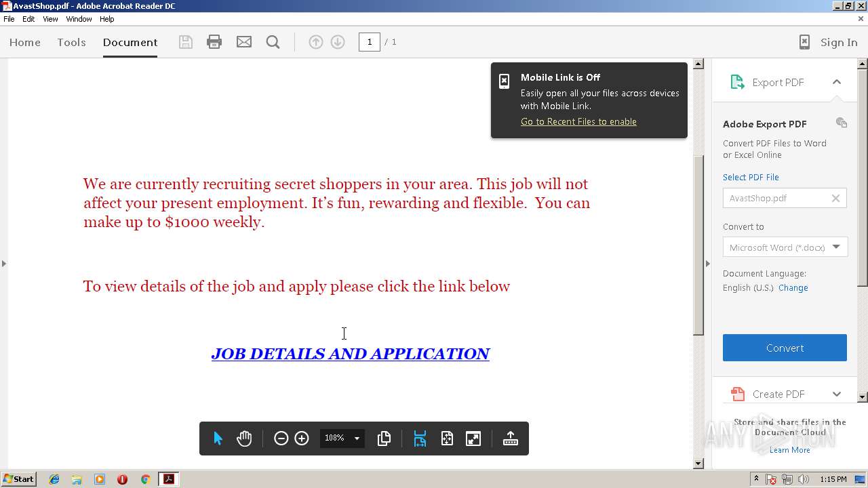Screen dimensions: 868x488
Task: Activate the Hand pan tool
Action: 244,439
